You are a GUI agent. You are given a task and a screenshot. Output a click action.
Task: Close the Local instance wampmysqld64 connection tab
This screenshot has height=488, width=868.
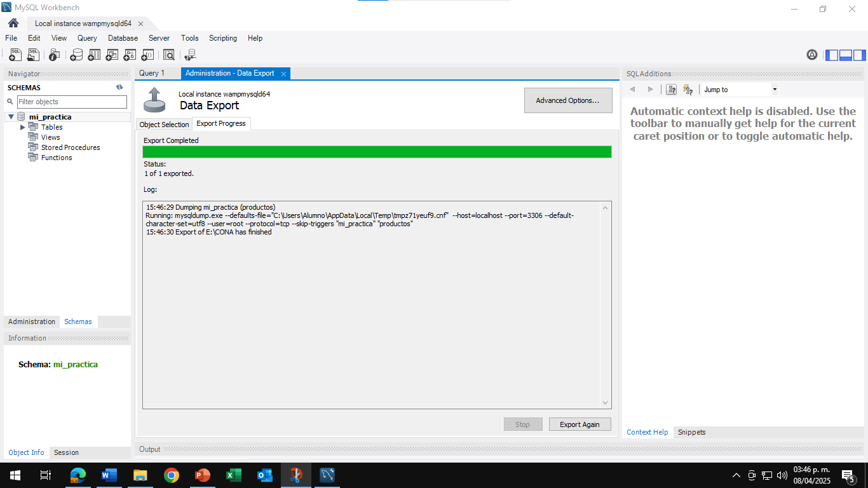pos(140,24)
